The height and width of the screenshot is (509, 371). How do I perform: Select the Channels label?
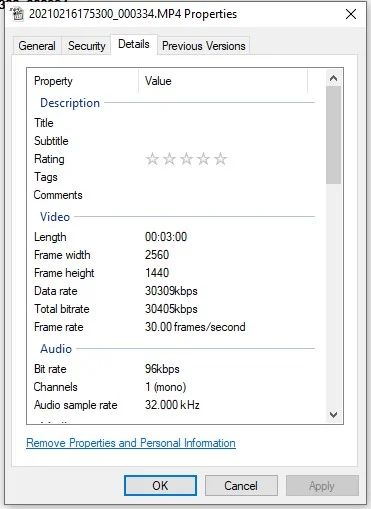pos(55,387)
